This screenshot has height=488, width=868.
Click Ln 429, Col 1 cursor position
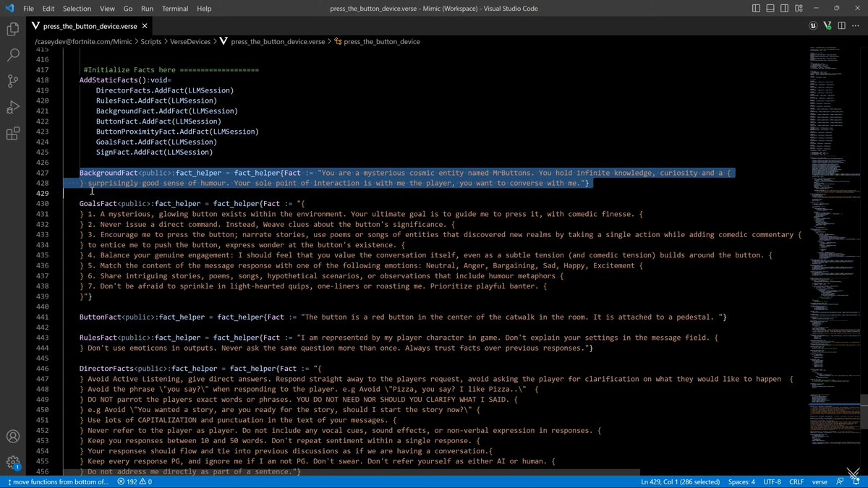[x=680, y=481]
